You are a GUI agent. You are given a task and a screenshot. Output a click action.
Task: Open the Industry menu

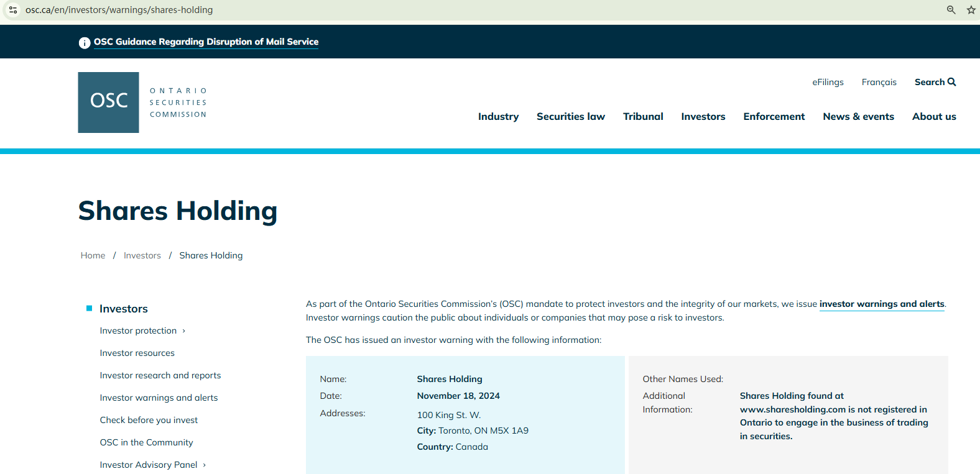pos(498,117)
